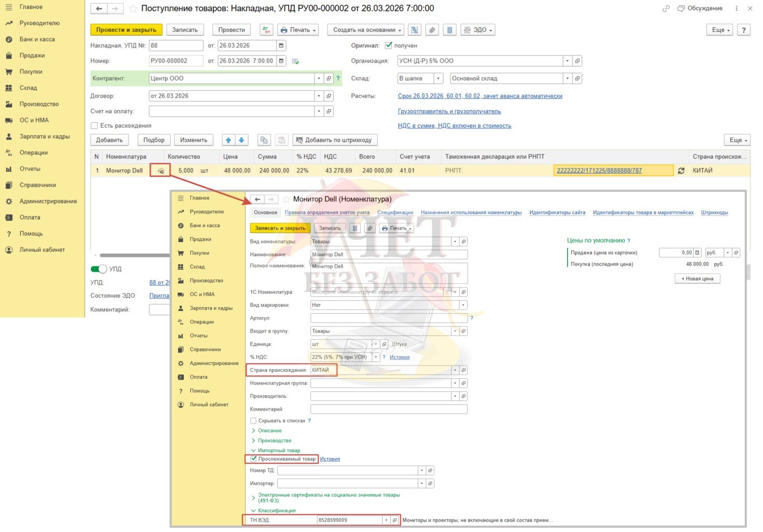
Task: Click the Накладная, УПД № input field
Action: click(176, 46)
